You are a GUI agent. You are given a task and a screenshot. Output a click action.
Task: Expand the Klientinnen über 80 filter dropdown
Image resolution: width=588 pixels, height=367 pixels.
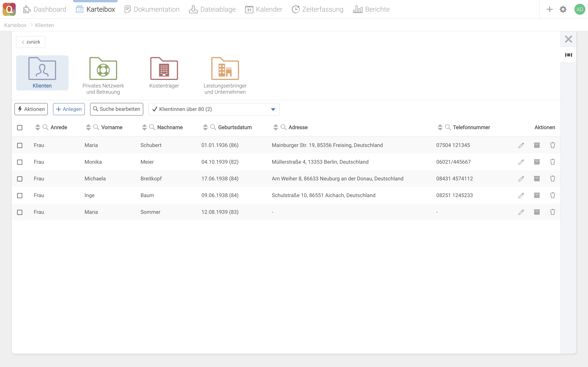[273, 109]
